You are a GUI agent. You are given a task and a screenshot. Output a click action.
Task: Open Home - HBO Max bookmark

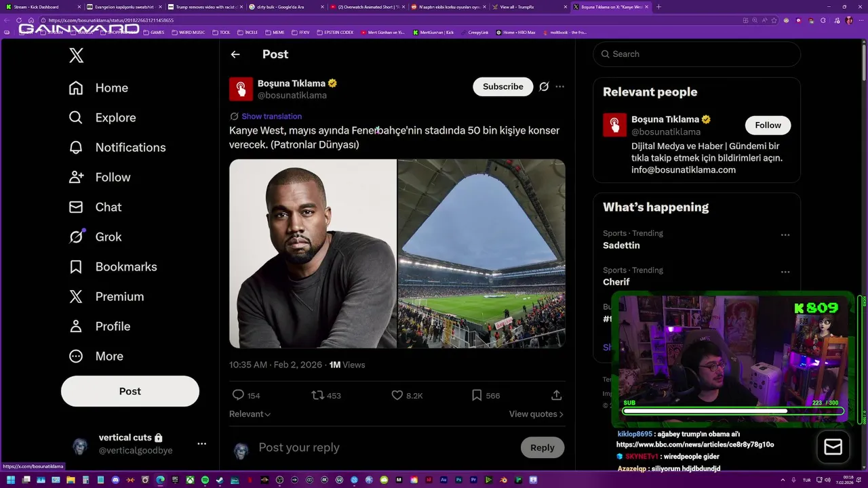(515, 33)
